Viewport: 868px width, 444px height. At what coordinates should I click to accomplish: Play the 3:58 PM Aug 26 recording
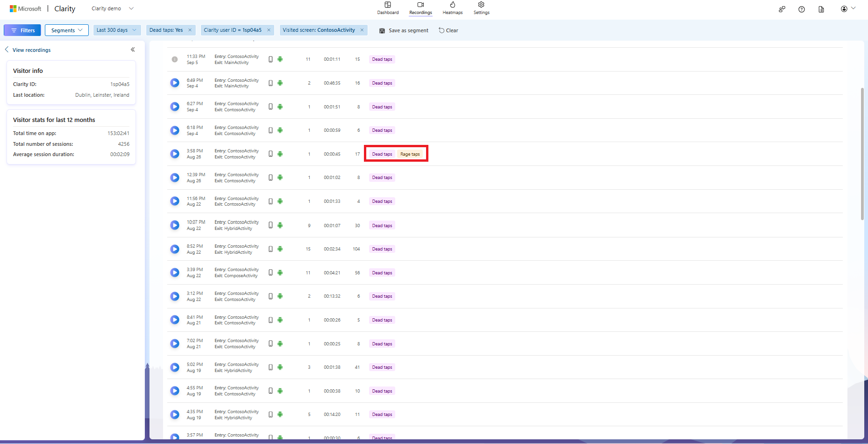tap(175, 154)
